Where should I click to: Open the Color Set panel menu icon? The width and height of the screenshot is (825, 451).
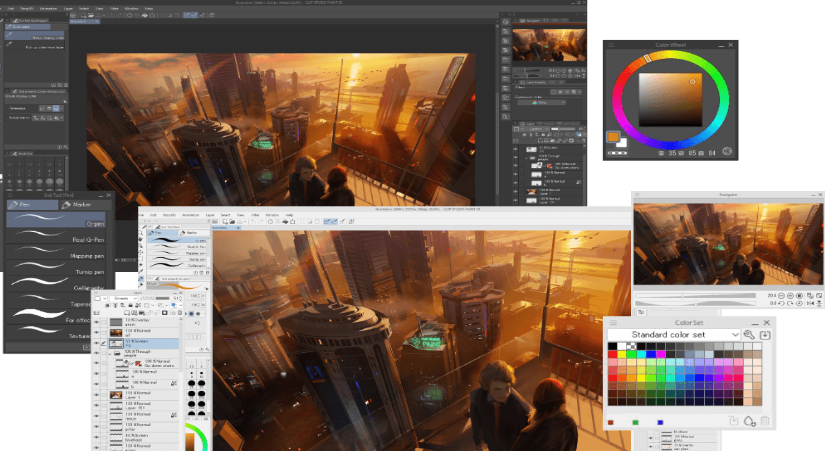point(613,323)
